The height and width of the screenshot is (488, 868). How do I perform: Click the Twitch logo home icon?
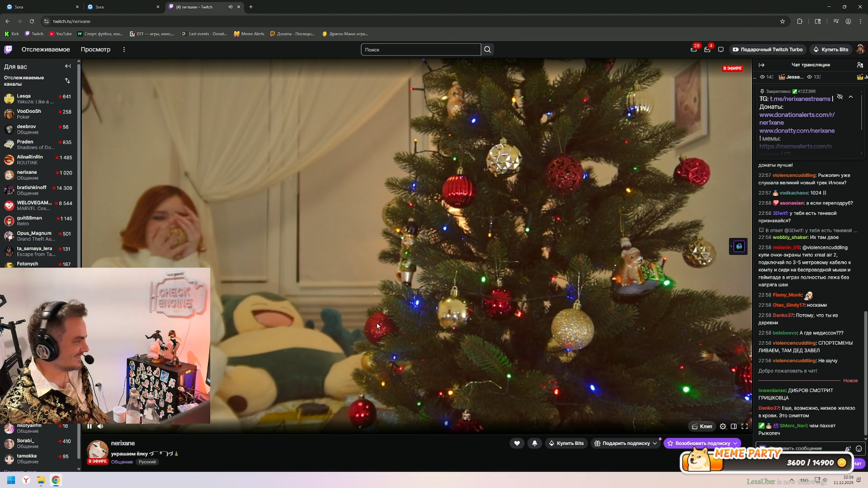point(8,50)
